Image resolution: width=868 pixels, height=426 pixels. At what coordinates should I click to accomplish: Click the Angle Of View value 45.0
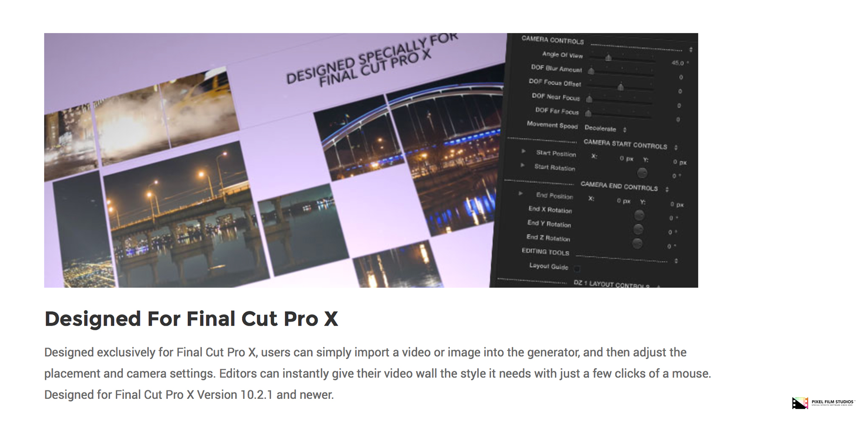point(680,63)
